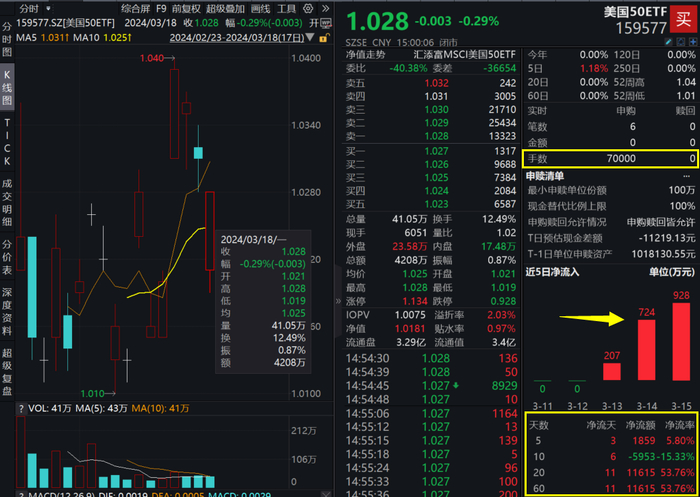This screenshot has width=700, height=497.
Task: Click the 5日 change value 1.18%
Action: [594, 69]
